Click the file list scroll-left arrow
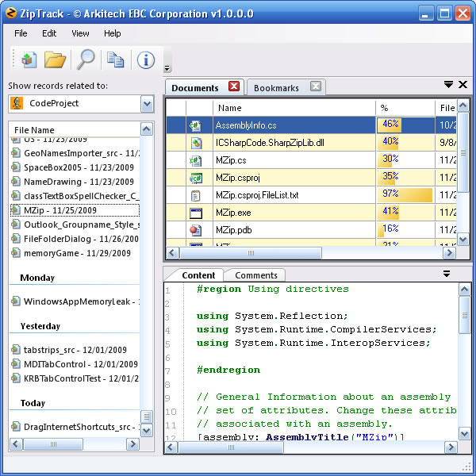 [x=16, y=444]
